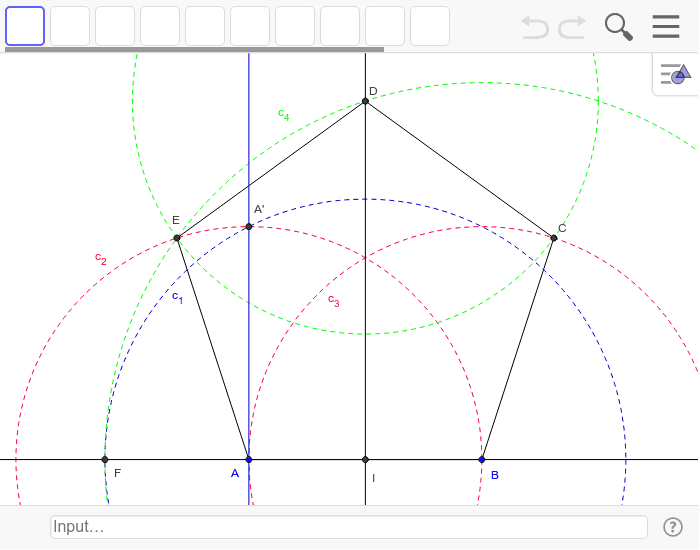This screenshot has height=550, width=700.
Task: Click the Redo arrow icon
Action: coord(572,27)
